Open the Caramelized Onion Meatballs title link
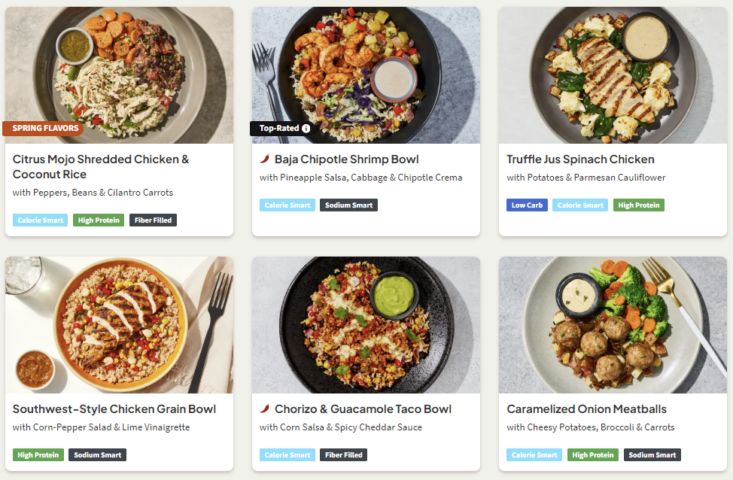This screenshot has width=733, height=480. point(586,409)
